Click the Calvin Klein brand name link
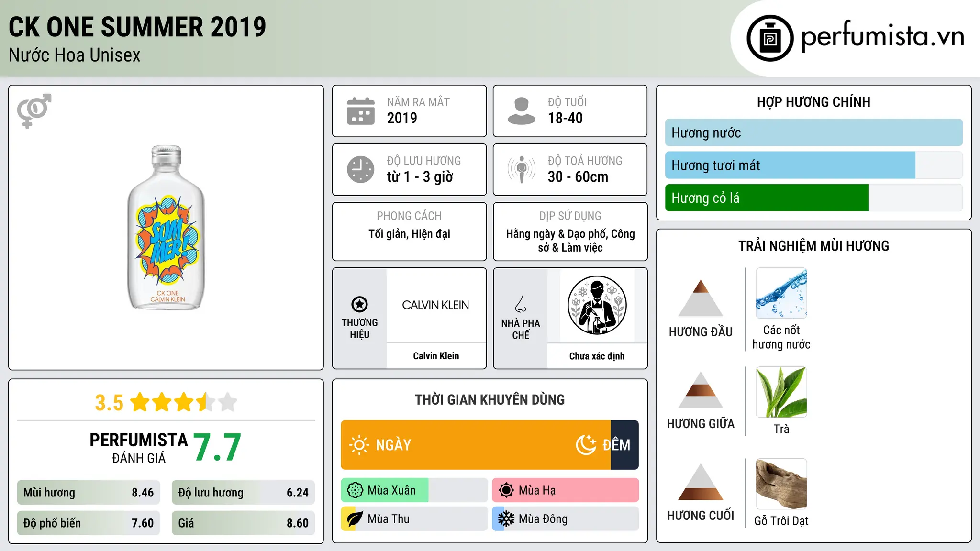Viewport: 980px width, 551px height. [436, 356]
